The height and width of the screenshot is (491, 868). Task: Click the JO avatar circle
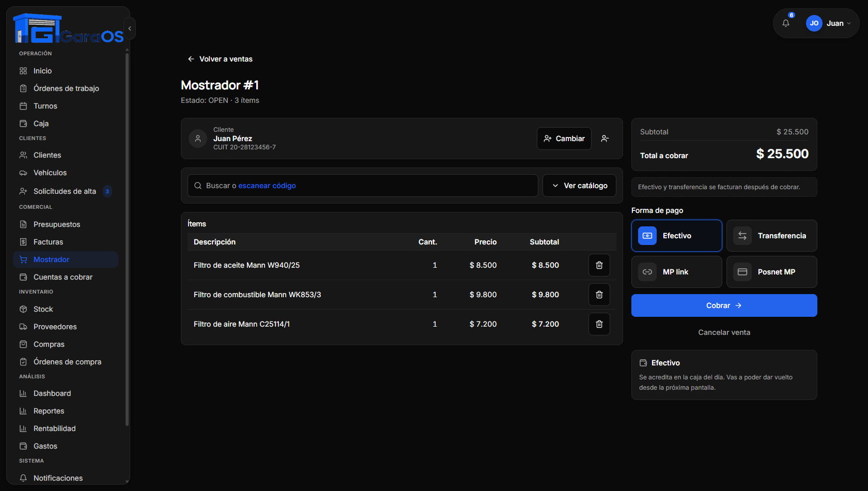coord(814,23)
